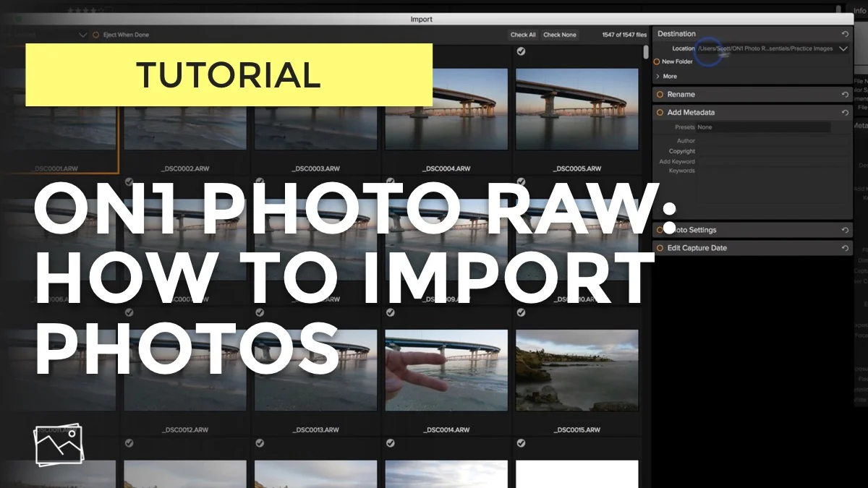This screenshot has height=488, width=868.
Task: Open the Location dropdown in Destination
Action: pyautogui.click(x=842, y=48)
